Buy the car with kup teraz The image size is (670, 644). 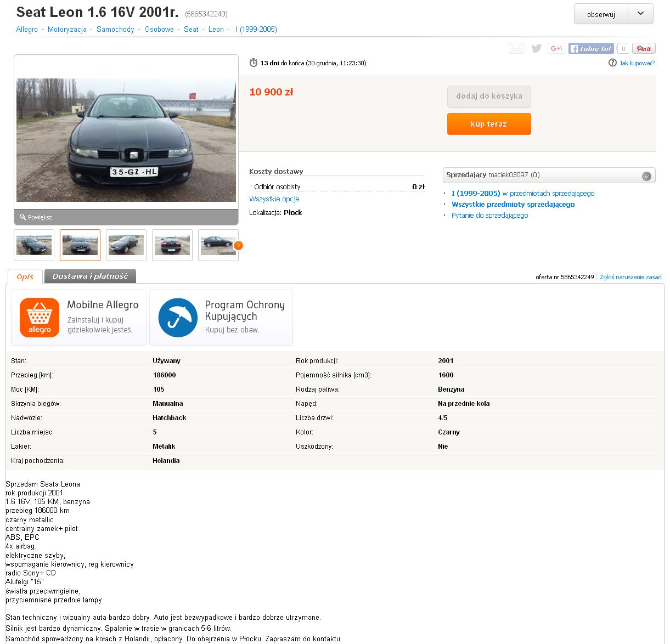click(489, 124)
